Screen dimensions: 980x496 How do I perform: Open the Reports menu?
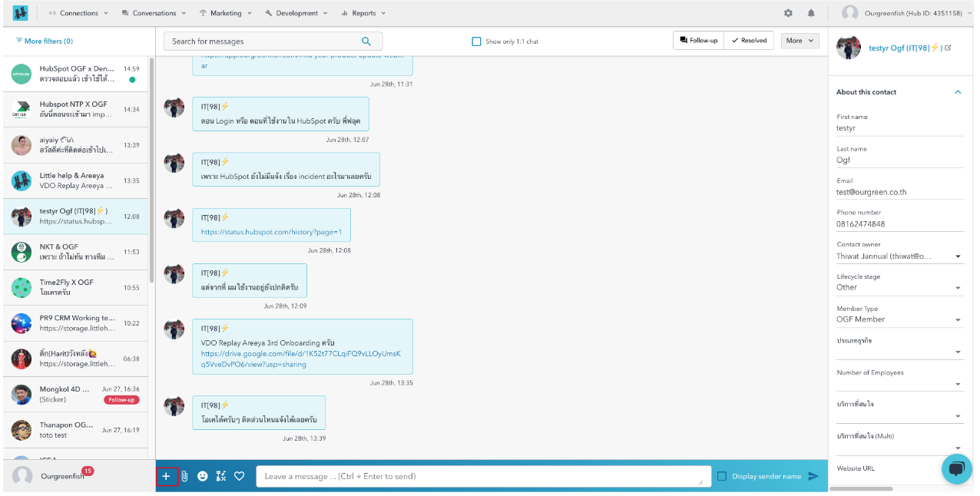coord(363,13)
